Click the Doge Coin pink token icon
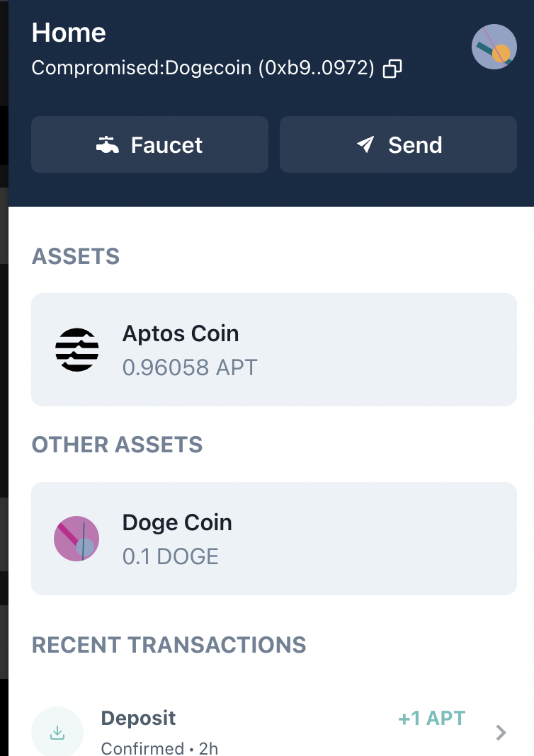The width and height of the screenshot is (534, 756). [x=76, y=539]
